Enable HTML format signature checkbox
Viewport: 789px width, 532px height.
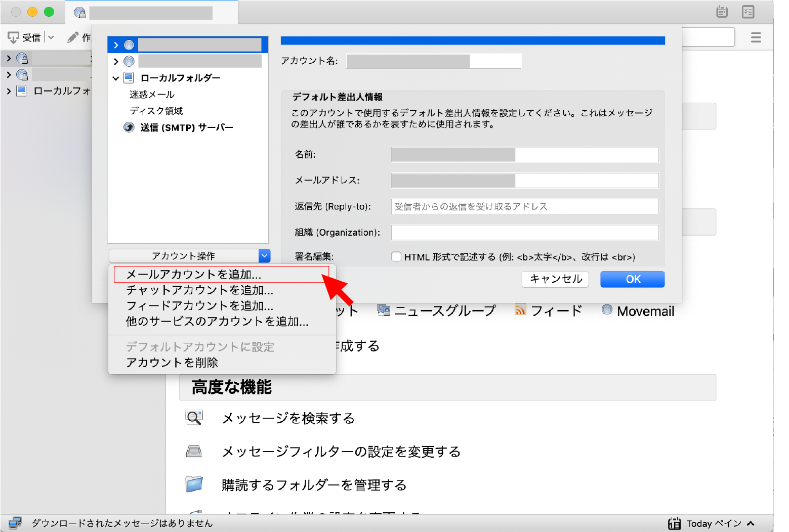[396, 257]
